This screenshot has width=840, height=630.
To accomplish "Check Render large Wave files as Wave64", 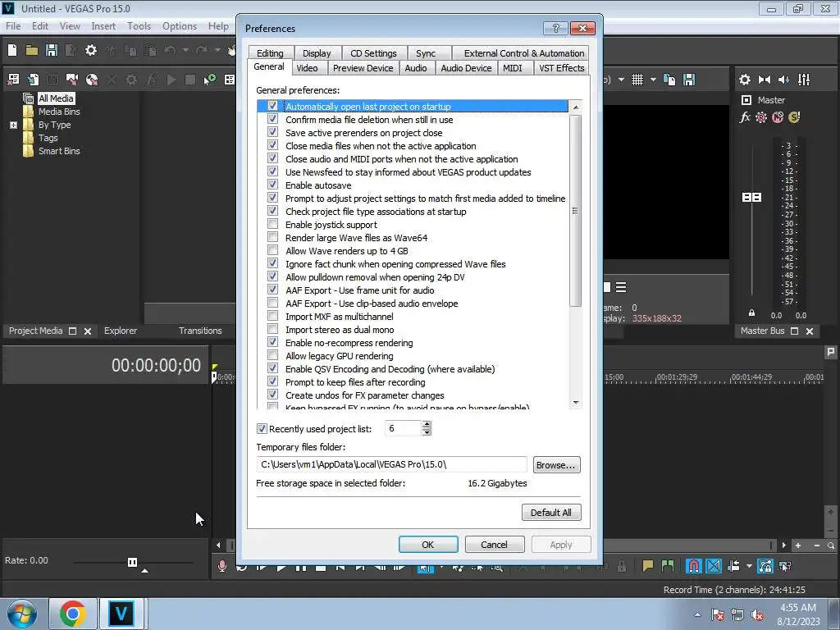I will click(x=272, y=237).
